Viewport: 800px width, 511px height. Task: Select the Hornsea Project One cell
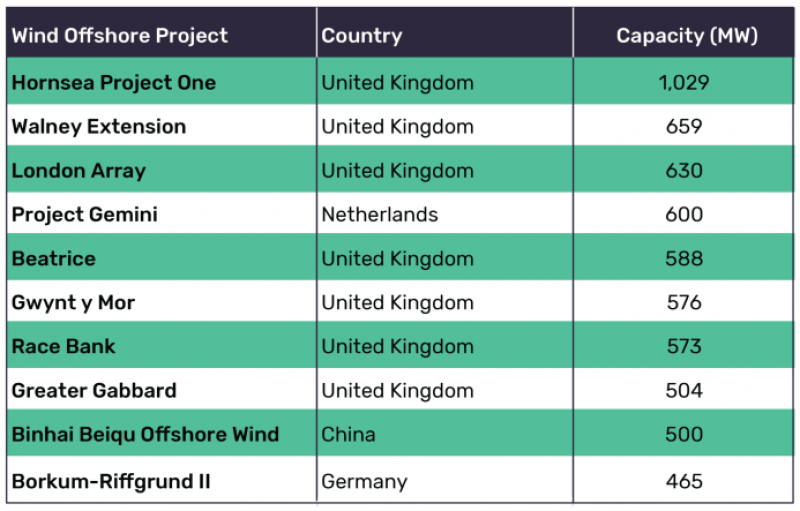click(x=114, y=83)
